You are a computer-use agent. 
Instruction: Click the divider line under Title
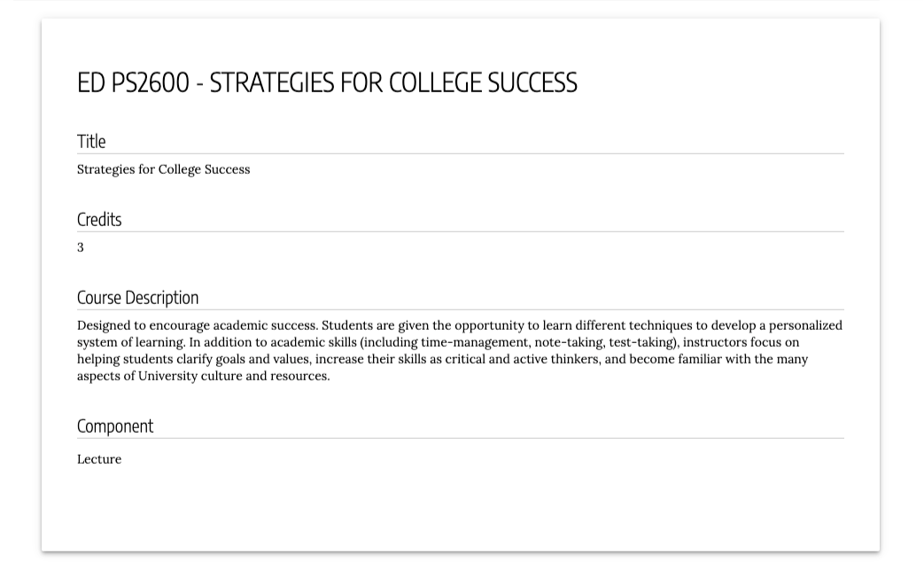pyautogui.click(x=461, y=154)
